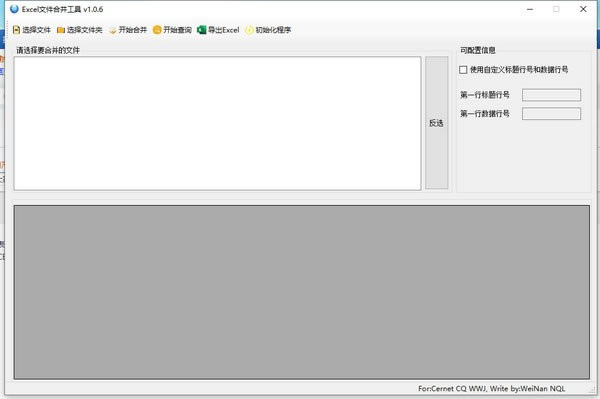Image resolution: width=600 pixels, height=399 pixels.
Task: Click the app logo in the title bar
Action: pos(14,9)
